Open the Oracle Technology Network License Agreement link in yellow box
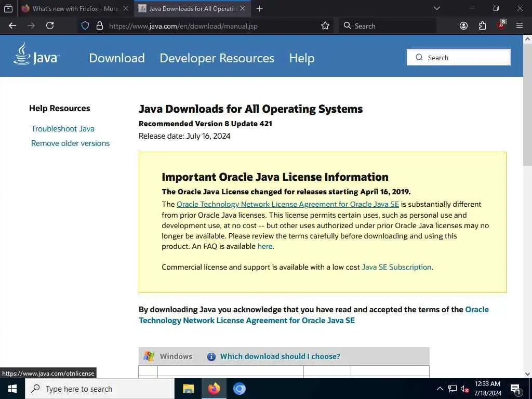Viewport: 532px width, 399px height. pyautogui.click(x=288, y=204)
